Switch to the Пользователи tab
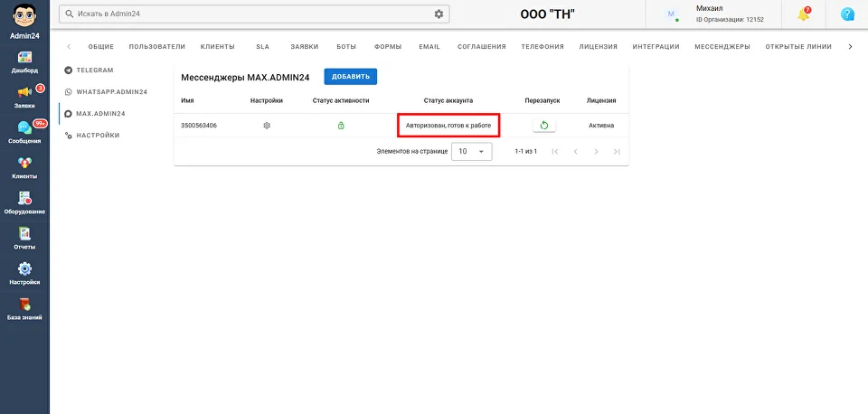868x414 pixels. click(x=157, y=46)
